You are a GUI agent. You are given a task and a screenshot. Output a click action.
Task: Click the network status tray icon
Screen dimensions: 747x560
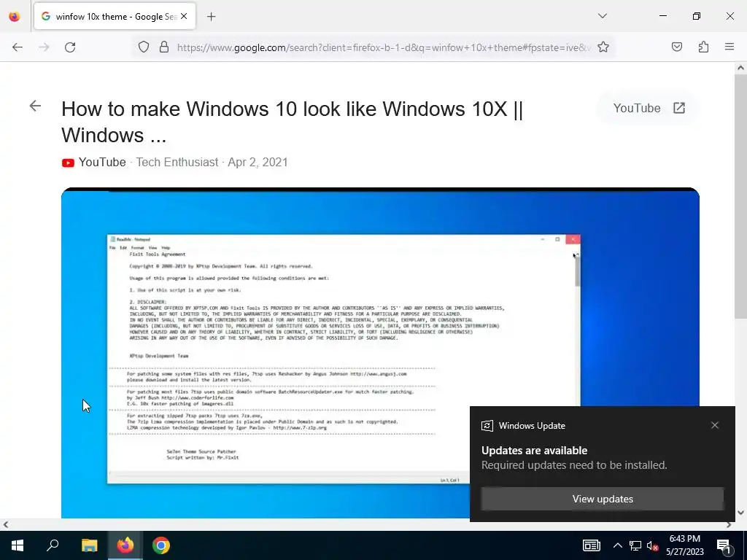click(635, 545)
